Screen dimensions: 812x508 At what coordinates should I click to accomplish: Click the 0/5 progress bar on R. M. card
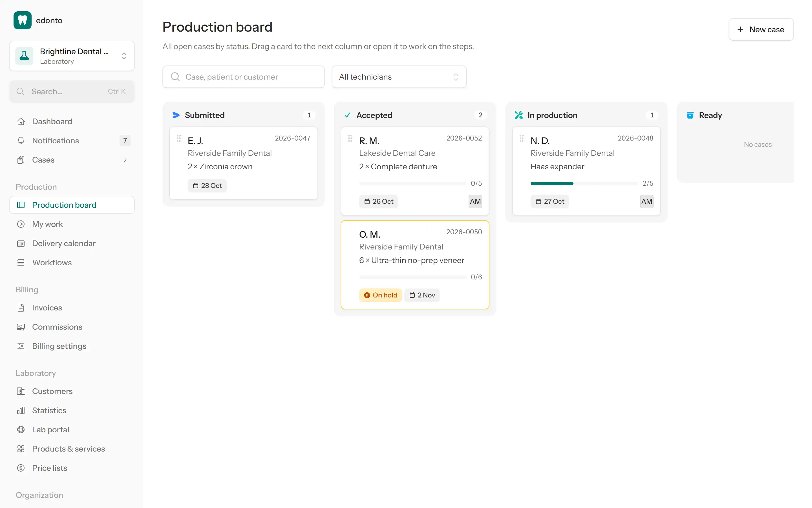pyautogui.click(x=412, y=183)
